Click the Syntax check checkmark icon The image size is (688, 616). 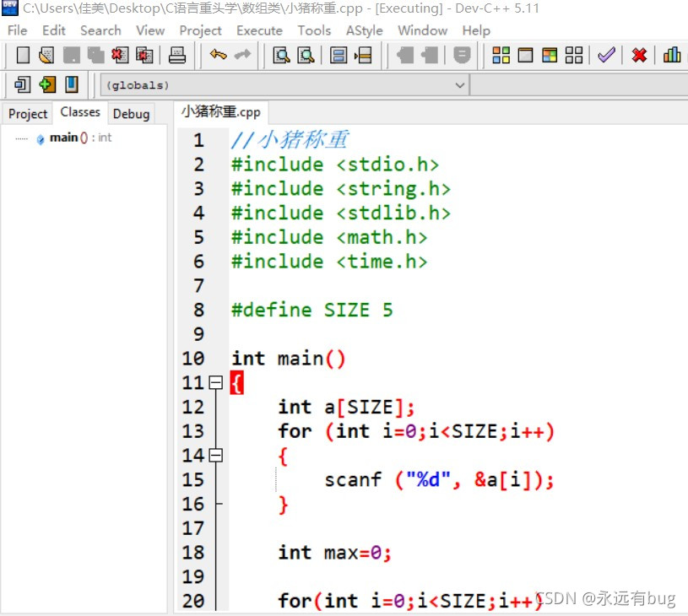point(606,56)
